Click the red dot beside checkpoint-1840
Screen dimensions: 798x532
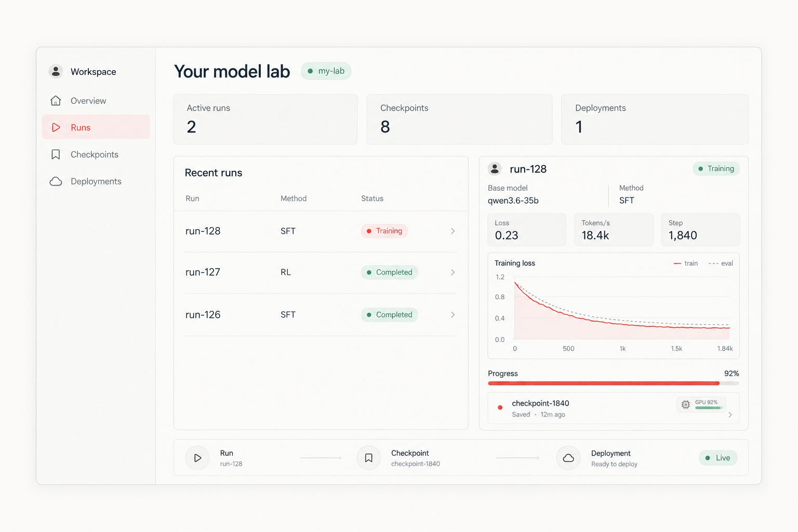[500, 407]
